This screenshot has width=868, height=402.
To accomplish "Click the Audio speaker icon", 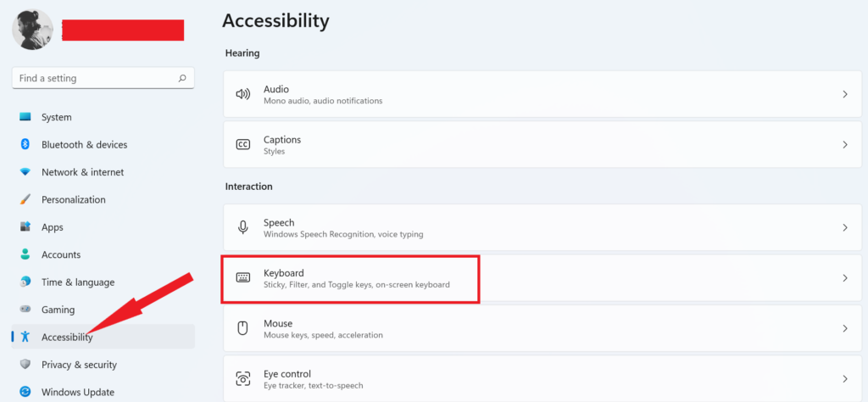I will coord(243,94).
